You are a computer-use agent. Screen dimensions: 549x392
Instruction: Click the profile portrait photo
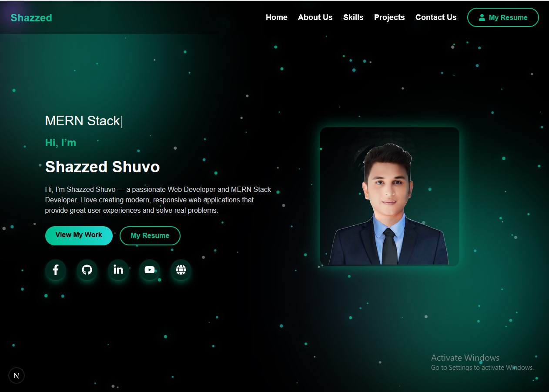point(390,196)
